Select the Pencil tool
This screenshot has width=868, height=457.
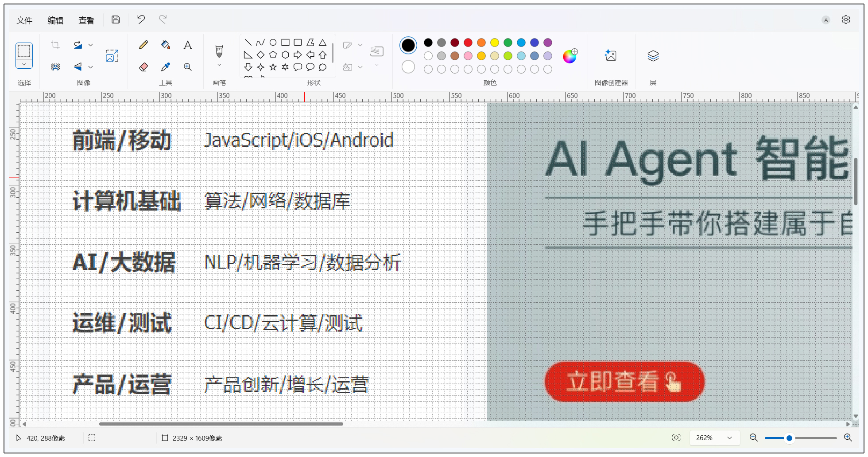[x=143, y=45]
